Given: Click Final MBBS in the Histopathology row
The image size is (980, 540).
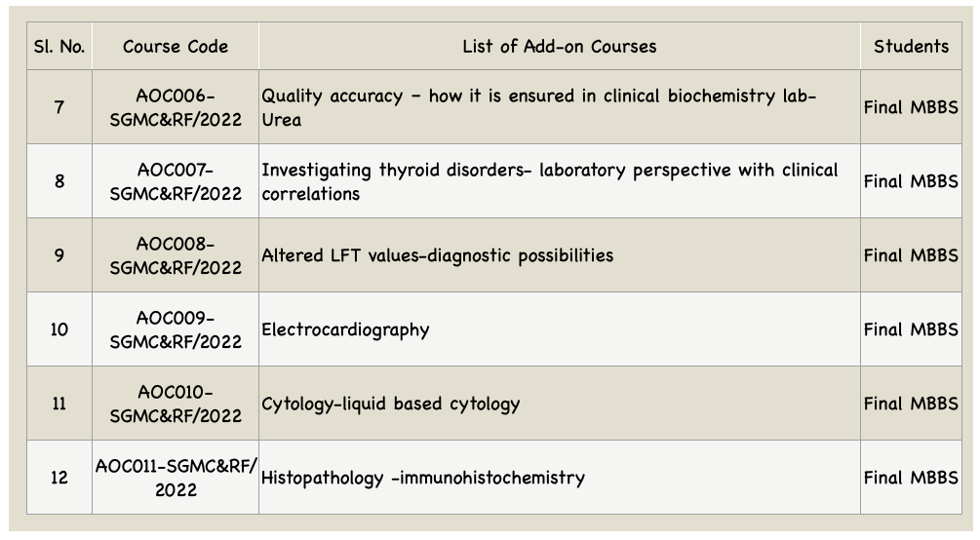Looking at the screenshot, I should pyautogui.click(x=911, y=478).
